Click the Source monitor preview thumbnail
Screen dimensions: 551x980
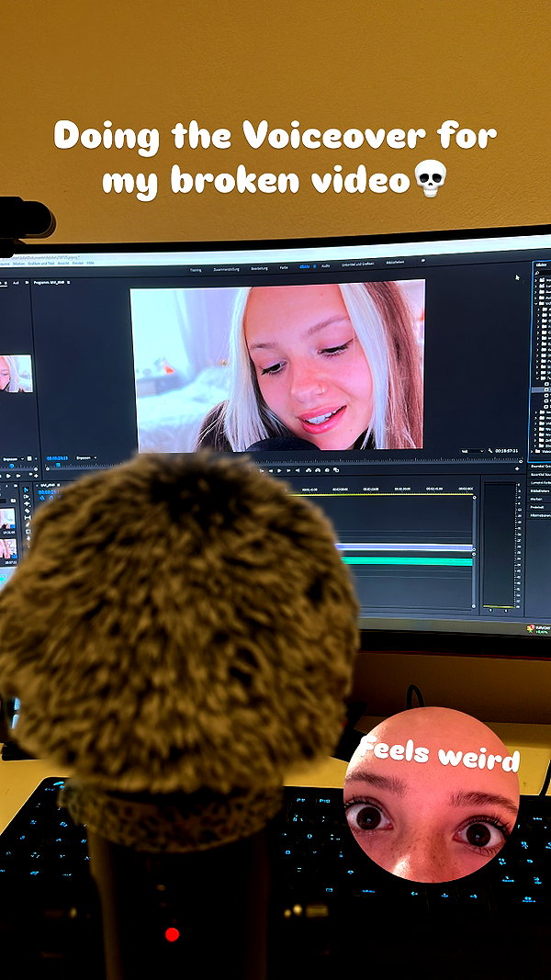pos(16,373)
